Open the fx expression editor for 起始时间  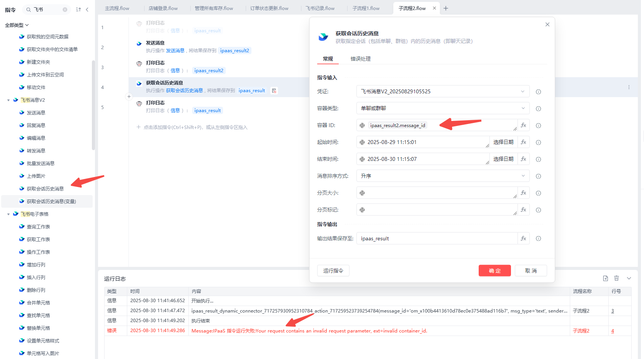524,142
